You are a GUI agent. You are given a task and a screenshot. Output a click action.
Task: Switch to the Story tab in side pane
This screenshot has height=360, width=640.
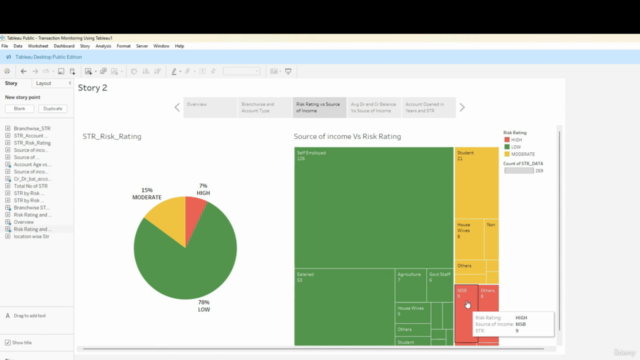point(11,83)
